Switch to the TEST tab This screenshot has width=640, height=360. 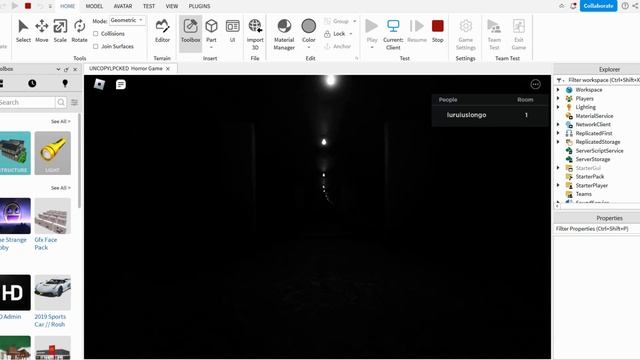[149, 6]
